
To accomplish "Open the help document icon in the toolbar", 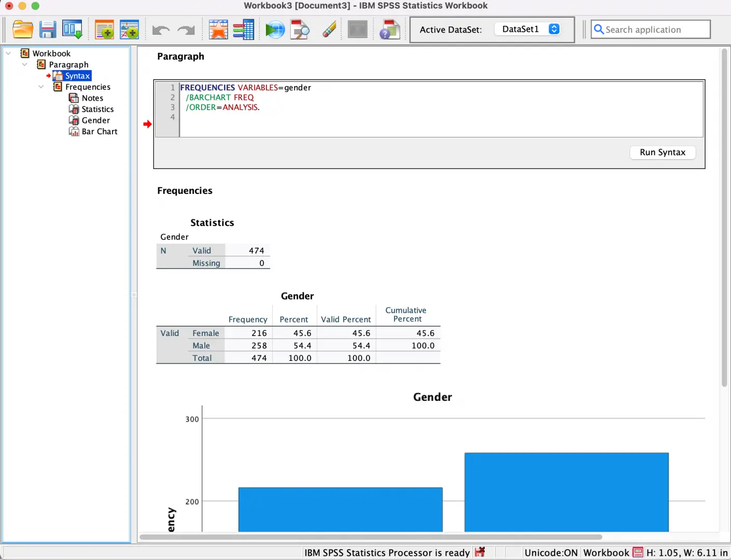I will (389, 30).
